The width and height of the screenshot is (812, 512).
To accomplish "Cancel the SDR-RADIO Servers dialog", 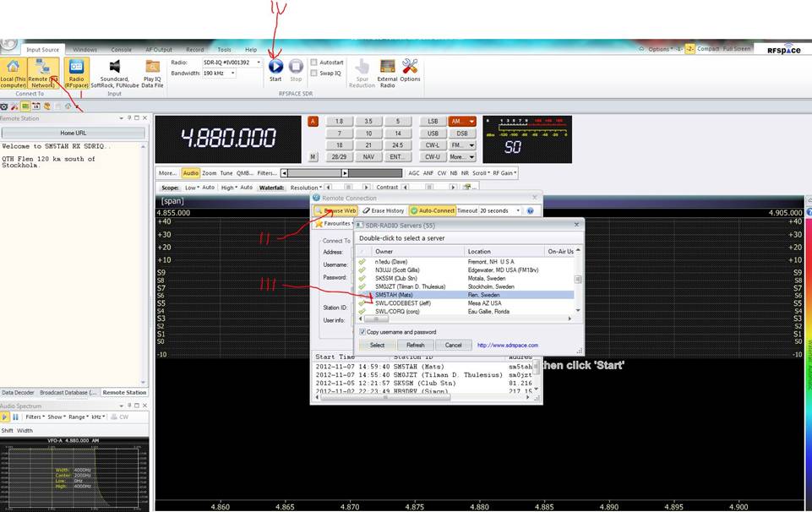I will [x=453, y=345].
